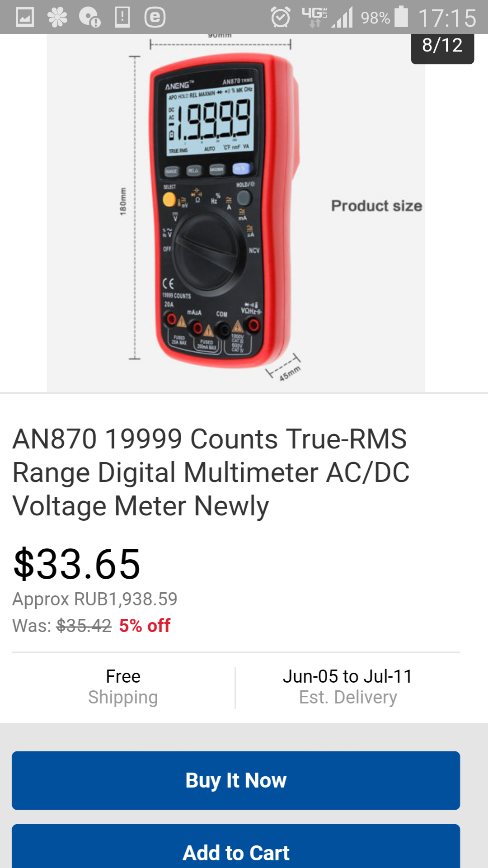Tap the battery icon in status bar

click(x=401, y=17)
